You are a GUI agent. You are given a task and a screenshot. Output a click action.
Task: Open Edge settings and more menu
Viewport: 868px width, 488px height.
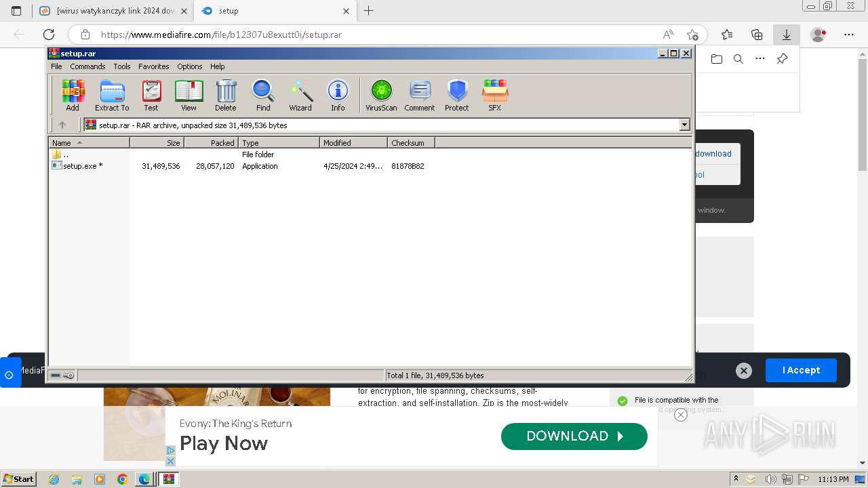(x=849, y=35)
